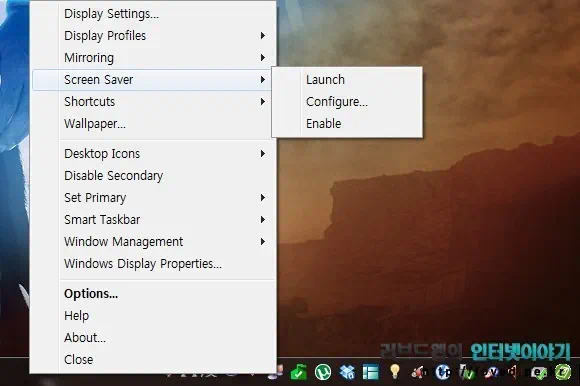Click the Screen Saver submenu arrow

[x=263, y=79]
